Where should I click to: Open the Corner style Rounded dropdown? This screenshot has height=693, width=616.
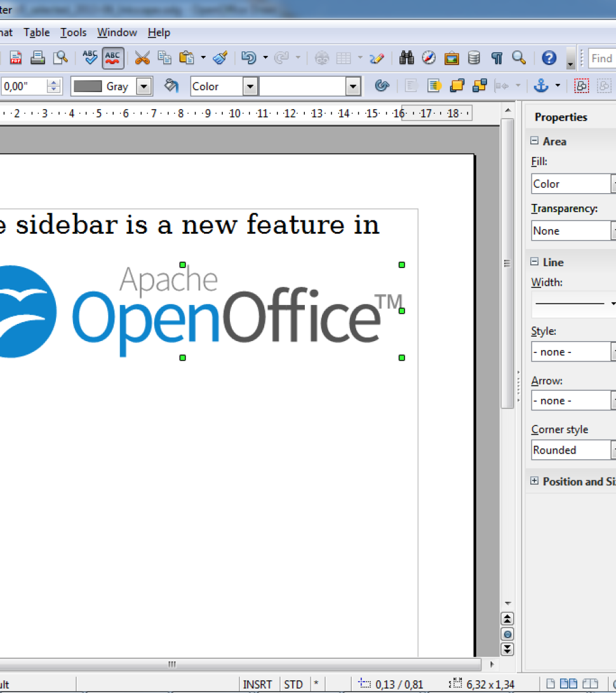coord(573,450)
